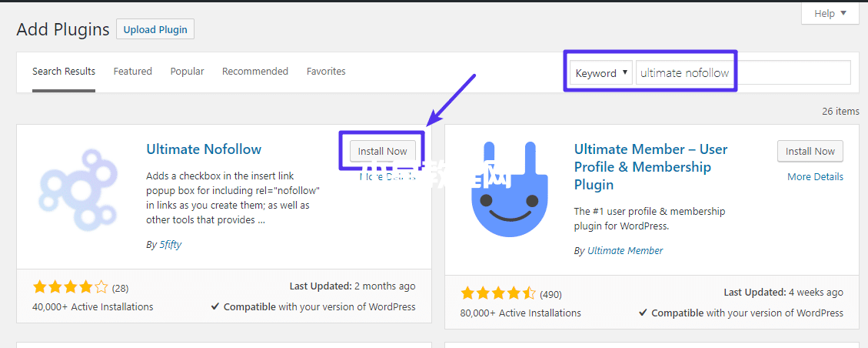Click the Add Plugins page heading

click(x=63, y=29)
